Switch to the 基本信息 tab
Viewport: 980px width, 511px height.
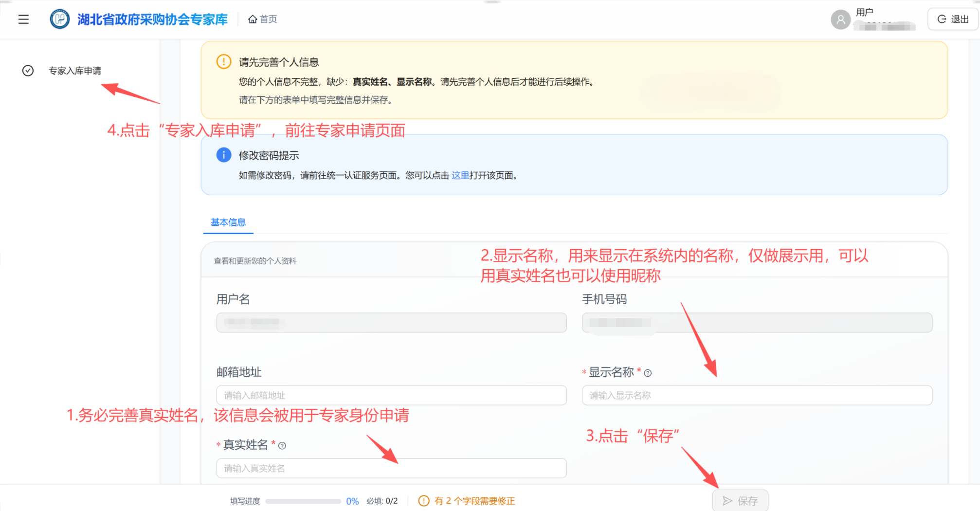coord(228,222)
